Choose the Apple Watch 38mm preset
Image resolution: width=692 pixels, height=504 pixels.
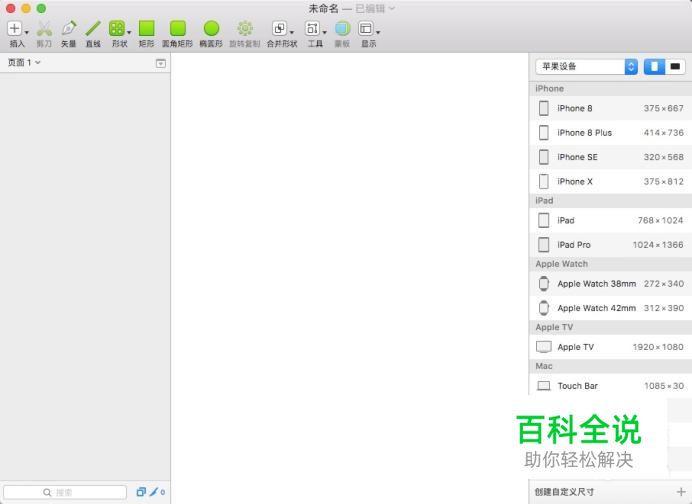click(x=610, y=284)
